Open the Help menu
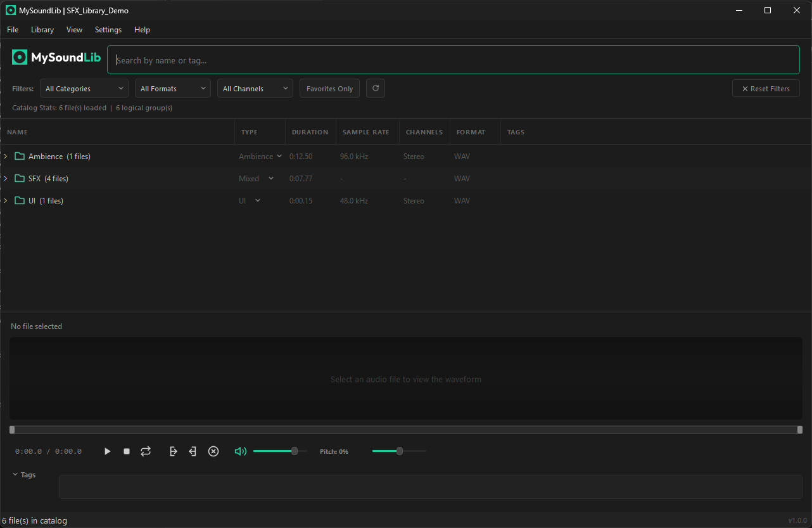Screen dimensions: 812x528 [x=142, y=30]
